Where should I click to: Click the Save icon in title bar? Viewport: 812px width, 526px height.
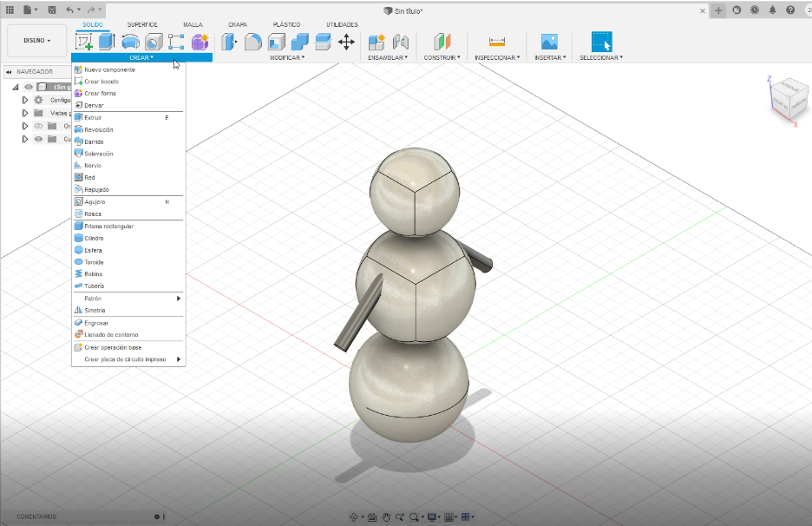[x=52, y=10]
